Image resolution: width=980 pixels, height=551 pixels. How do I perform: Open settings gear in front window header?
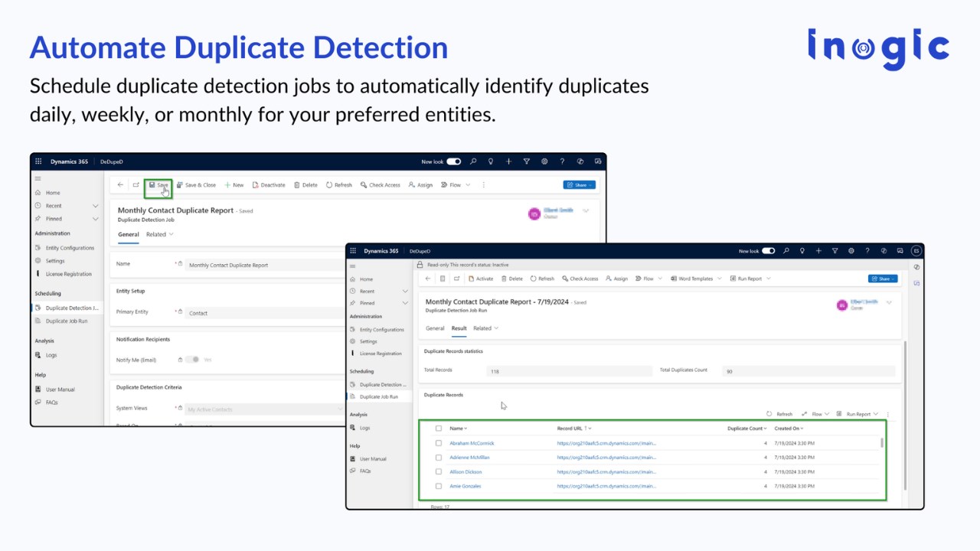851,251
